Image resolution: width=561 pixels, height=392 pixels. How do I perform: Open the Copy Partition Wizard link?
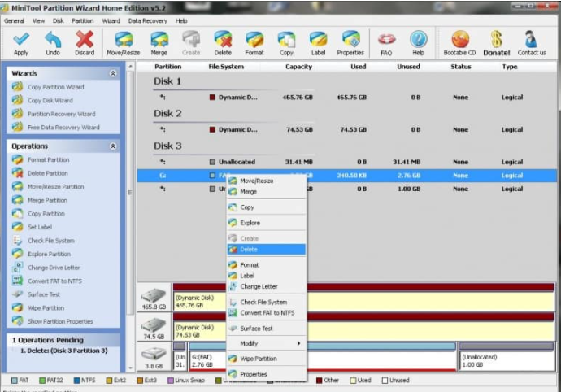55,87
